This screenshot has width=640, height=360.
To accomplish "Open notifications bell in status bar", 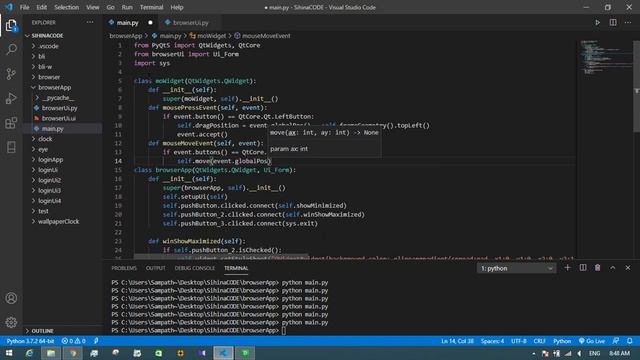I will (x=630, y=341).
